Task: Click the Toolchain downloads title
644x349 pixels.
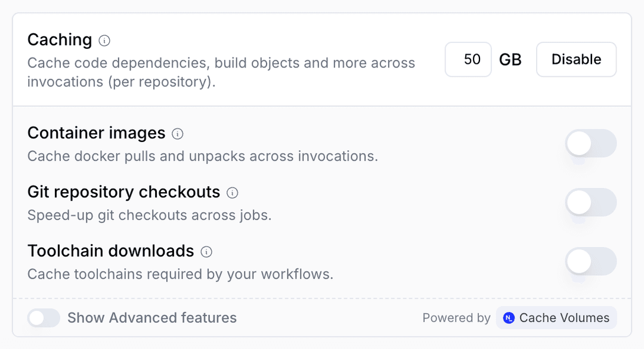Action: coord(110,251)
